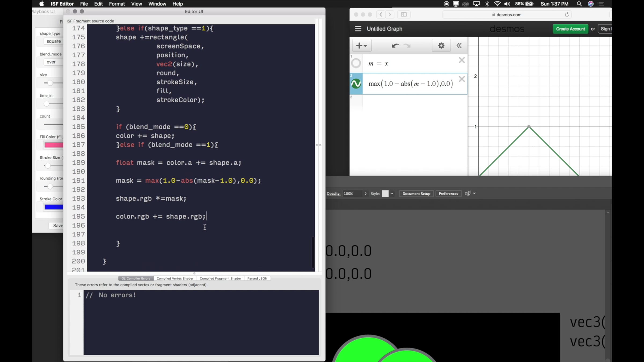Click the battery status indicator
Viewport: 644px width, 362px height.
(x=524, y=4)
